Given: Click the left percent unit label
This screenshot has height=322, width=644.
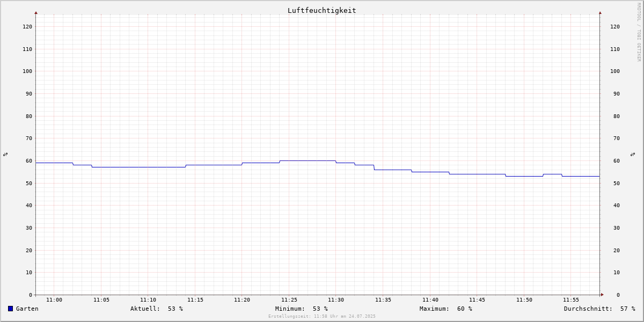Looking at the screenshot, I should [x=5, y=154].
